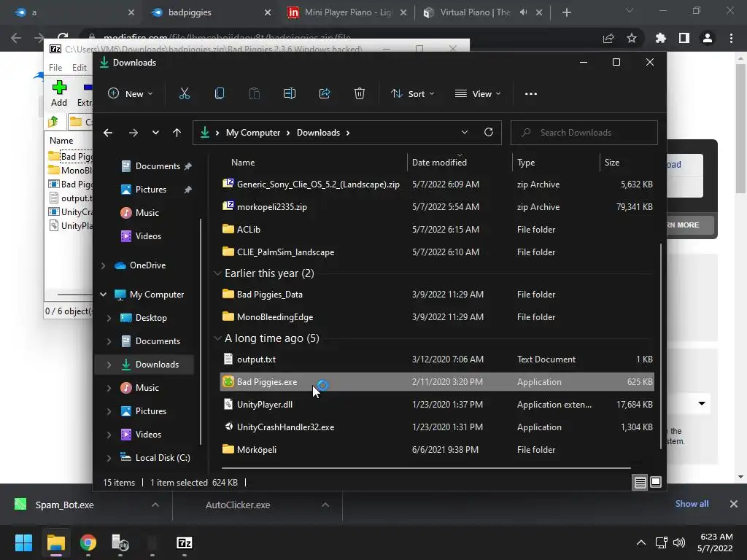Image resolution: width=747 pixels, height=560 pixels.
Task: Go back using Explorer's back arrow
Action: pyautogui.click(x=108, y=133)
